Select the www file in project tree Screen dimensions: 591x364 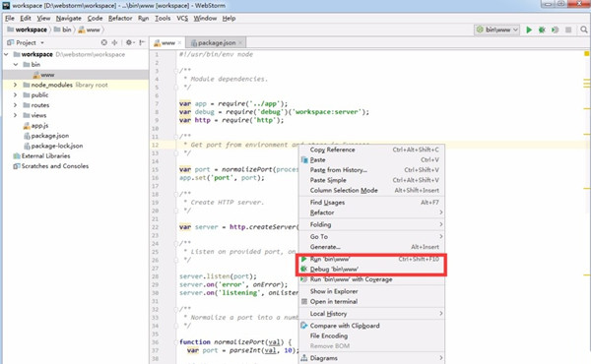[76, 75]
